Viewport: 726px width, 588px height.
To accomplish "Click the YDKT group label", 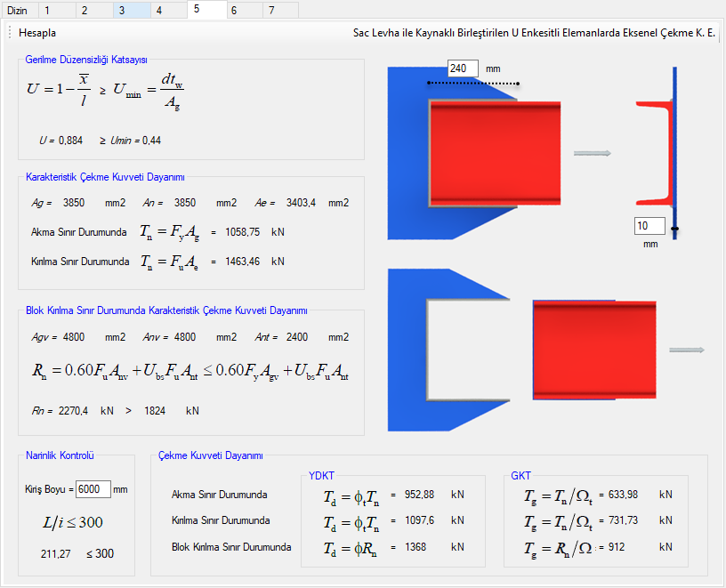I will click(x=321, y=476).
